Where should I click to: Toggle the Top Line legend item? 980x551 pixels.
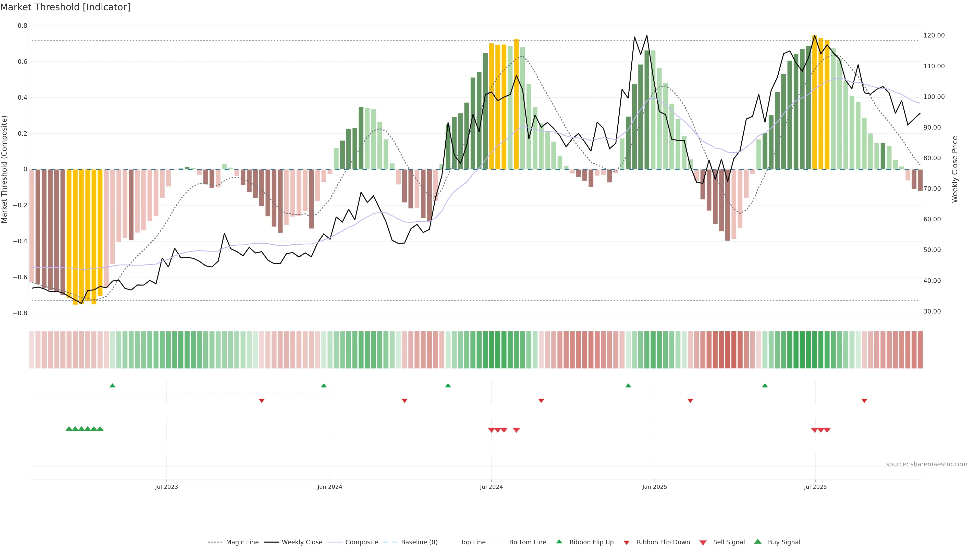(x=473, y=542)
